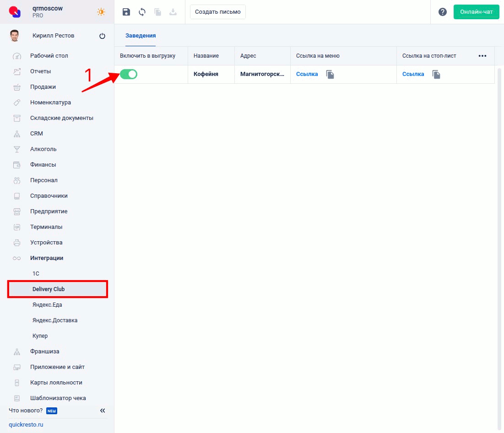Copy the menu link via copy icon

point(330,74)
